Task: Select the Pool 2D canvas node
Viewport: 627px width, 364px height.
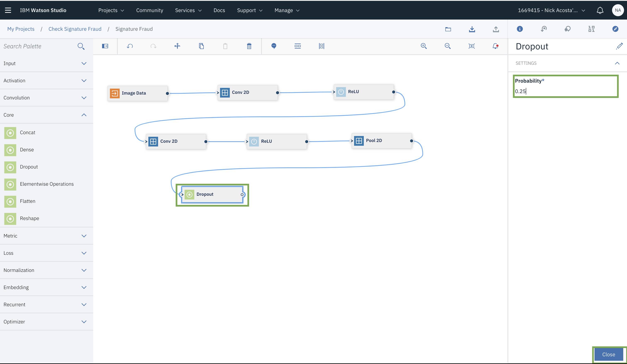Action: pyautogui.click(x=382, y=141)
